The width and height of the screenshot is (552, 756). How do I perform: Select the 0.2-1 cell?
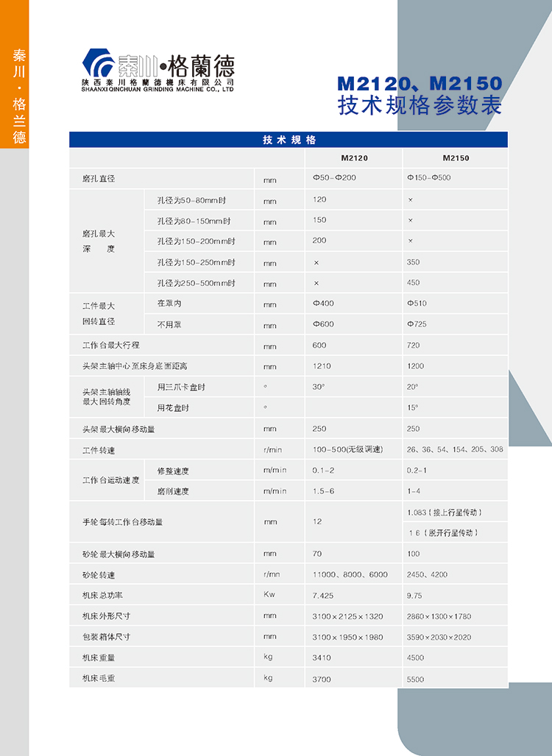click(417, 470)
